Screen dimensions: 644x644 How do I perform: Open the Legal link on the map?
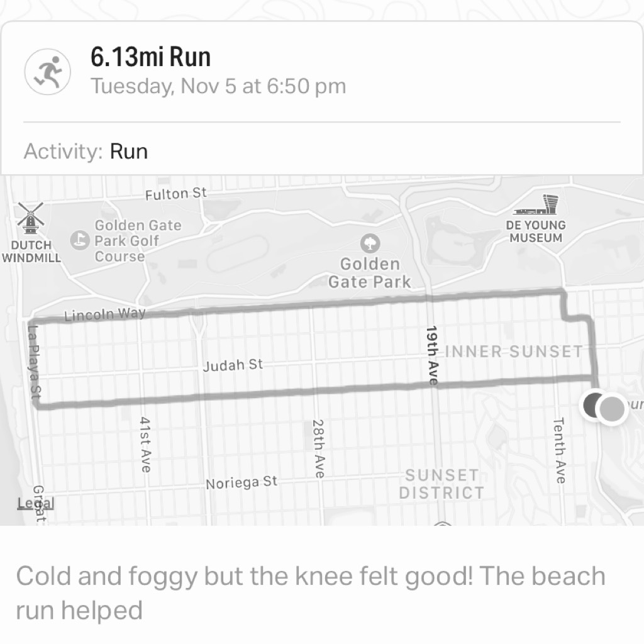click(36, 503)
